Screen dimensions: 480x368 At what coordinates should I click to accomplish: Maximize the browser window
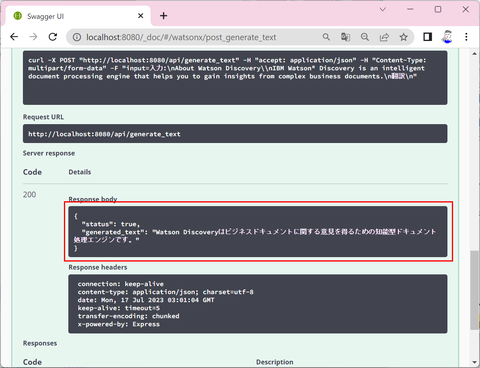pos(438,9)
